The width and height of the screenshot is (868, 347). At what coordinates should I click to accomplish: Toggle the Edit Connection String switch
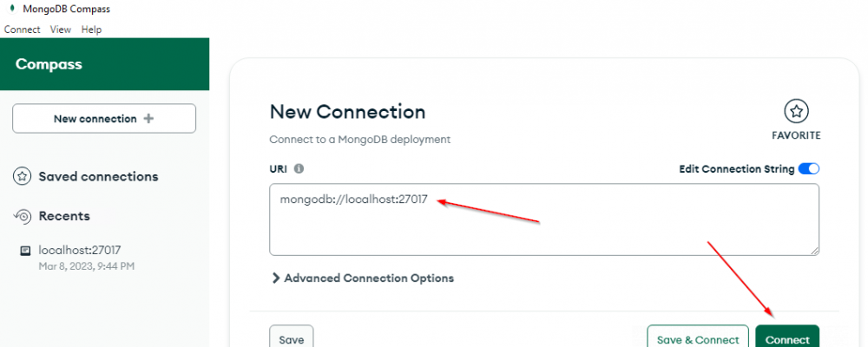(x=808, y=169)
